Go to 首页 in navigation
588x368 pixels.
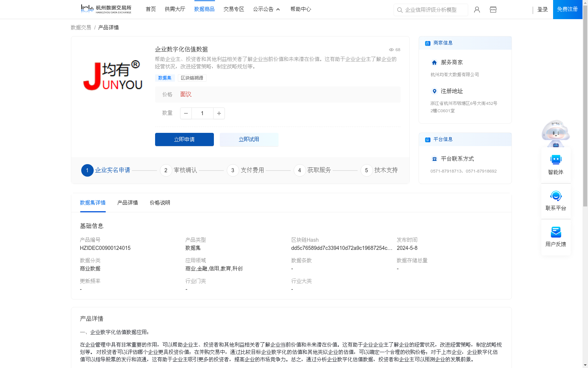tap(151, 9)
